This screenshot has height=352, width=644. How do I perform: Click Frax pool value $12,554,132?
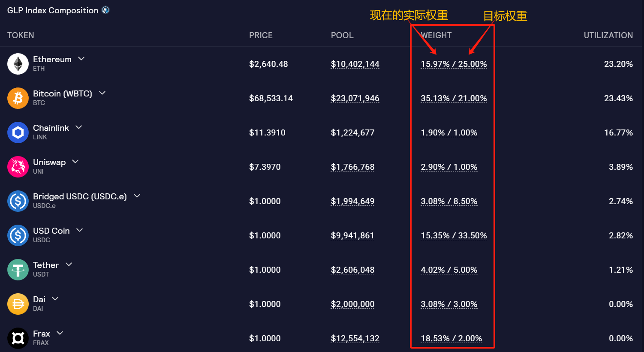pyautogui.click(x=355, y=338)
